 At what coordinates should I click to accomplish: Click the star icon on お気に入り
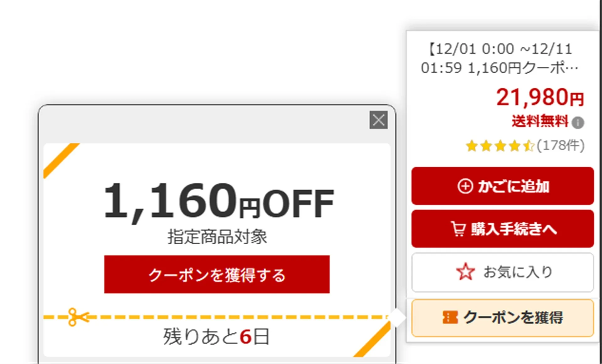point(465,272)
